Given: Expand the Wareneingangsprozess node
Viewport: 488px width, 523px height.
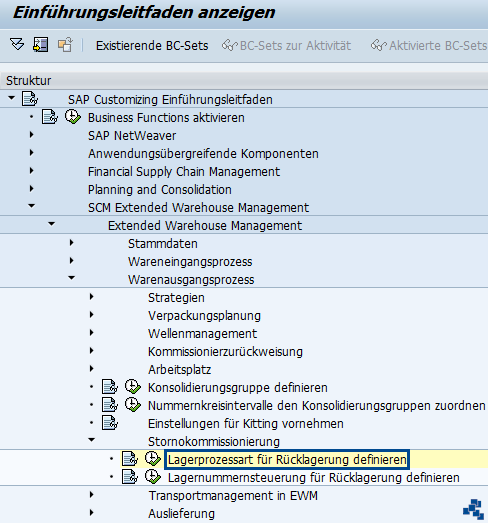Looking at the screenshot, I should [x=71, y=261].
